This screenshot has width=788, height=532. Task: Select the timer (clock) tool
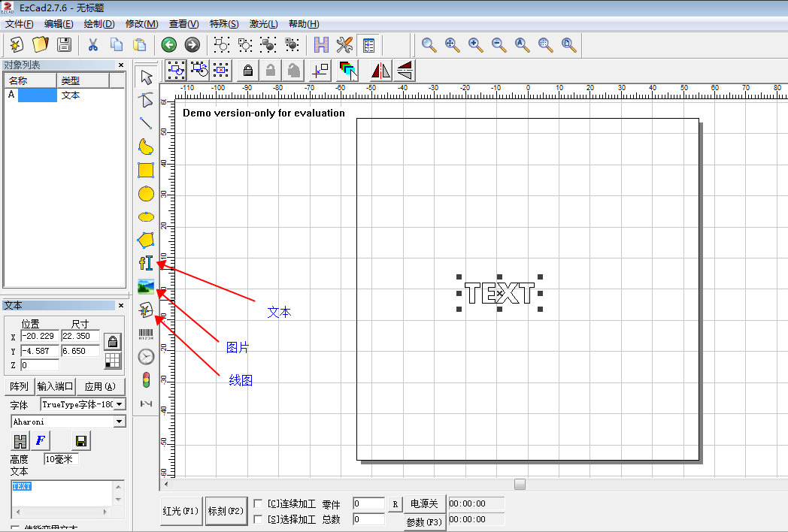146,356
